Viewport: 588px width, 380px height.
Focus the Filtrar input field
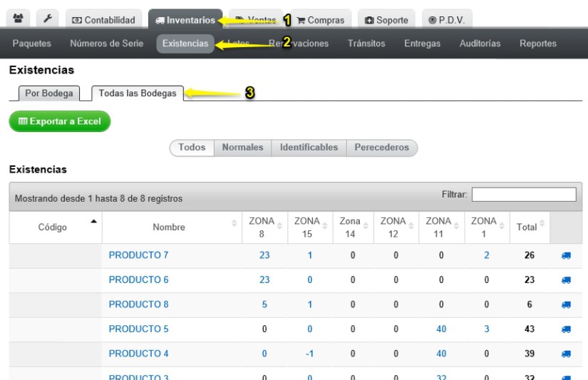(x=524, y=195)
